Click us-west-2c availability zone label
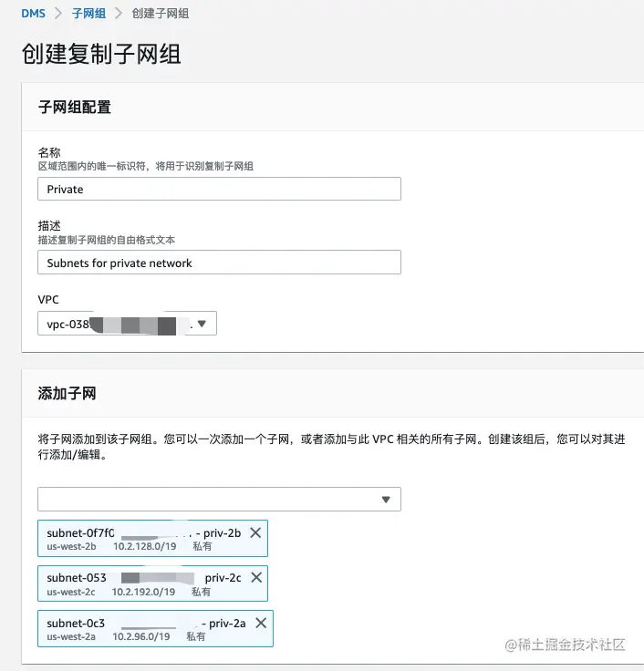The image size is (644, 671). click(71, 592)
